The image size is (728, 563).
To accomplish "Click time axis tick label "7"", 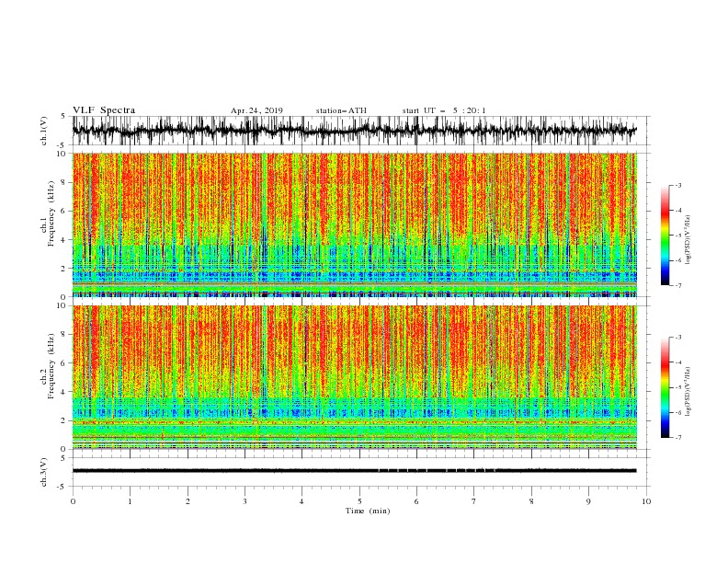I will 474,501.
